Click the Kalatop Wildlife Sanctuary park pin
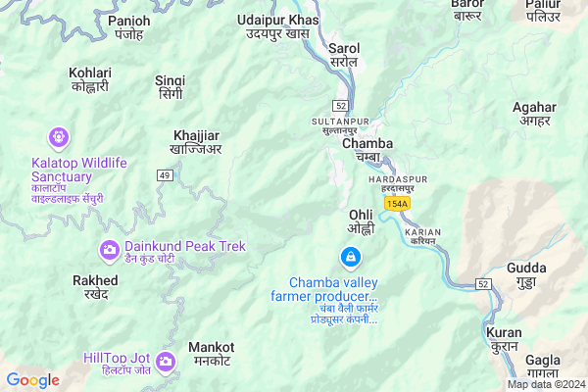The height and width of the screenshot is (392, 588). point(59,138)
